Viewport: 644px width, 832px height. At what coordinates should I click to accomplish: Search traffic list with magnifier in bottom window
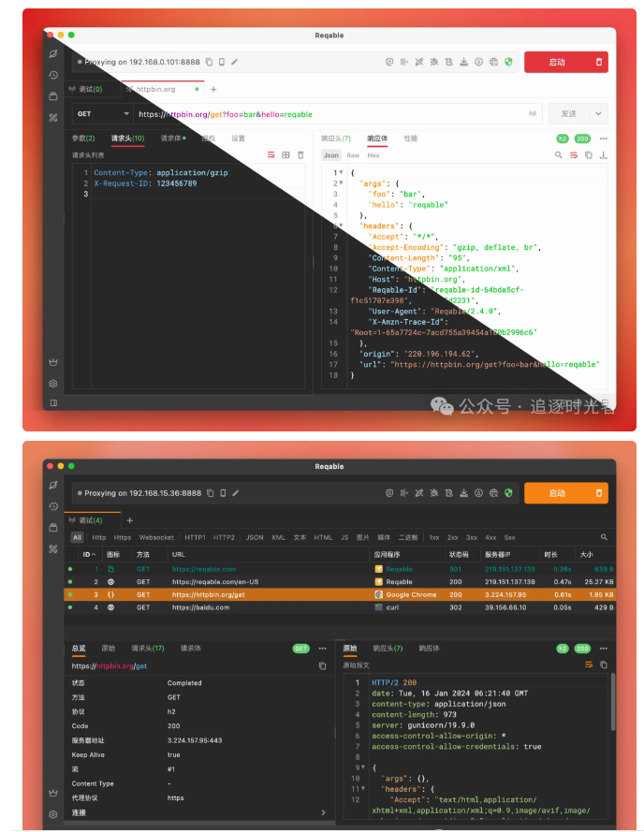click(604, 537)
